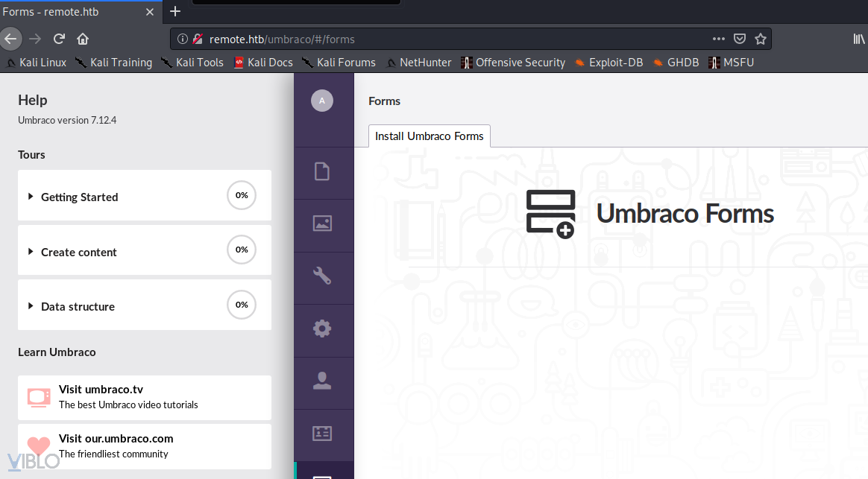The height and width of the screenshot is (479, 868).
Task: Open the NetHunter bookmark
Action: 418,63
